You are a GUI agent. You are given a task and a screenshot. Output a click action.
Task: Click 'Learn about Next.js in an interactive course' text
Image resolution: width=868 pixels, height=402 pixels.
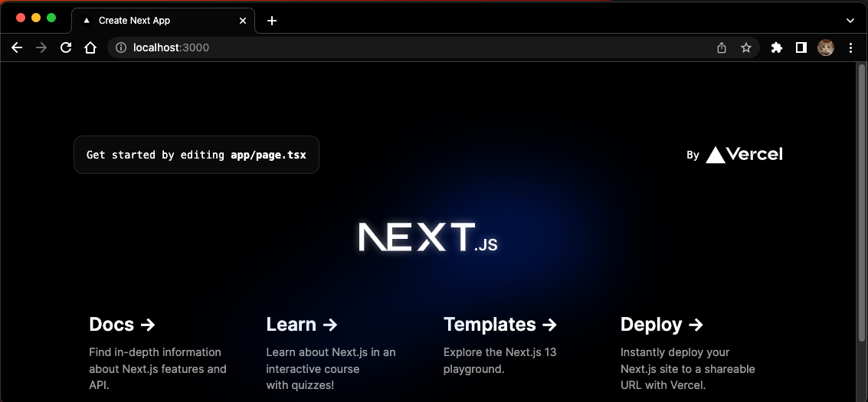click(331, 368)
